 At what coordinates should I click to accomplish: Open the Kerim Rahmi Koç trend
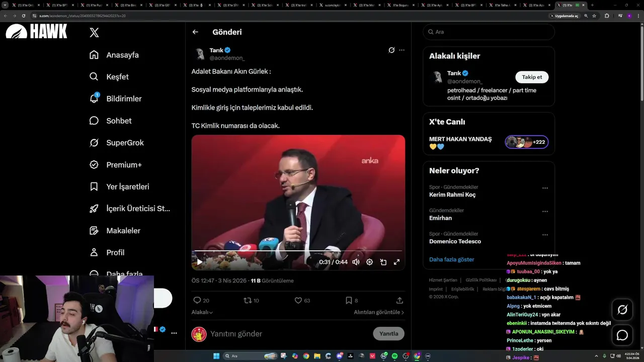[x=452, y=195]
